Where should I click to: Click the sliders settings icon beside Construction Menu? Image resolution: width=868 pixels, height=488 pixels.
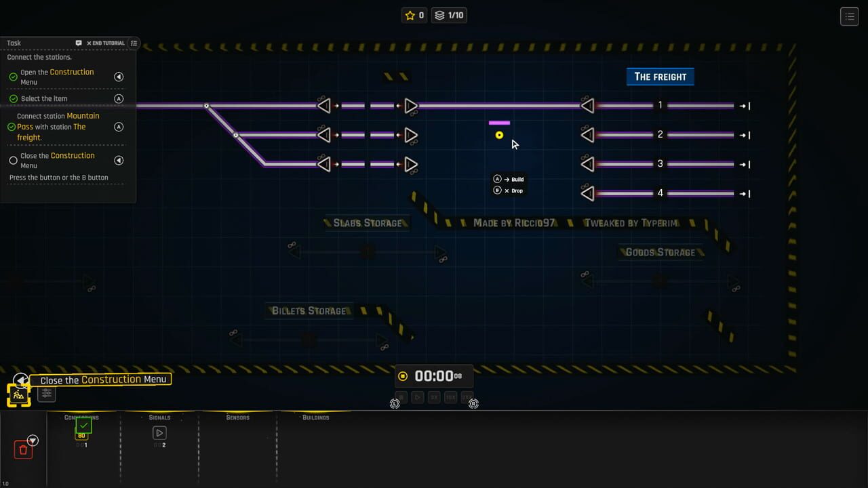(x=46, y=394)
